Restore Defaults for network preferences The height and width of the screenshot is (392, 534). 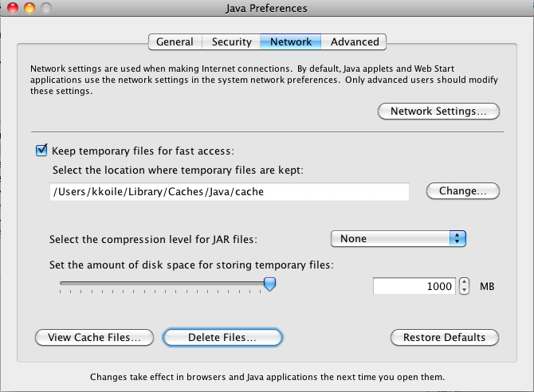[445, 338]
